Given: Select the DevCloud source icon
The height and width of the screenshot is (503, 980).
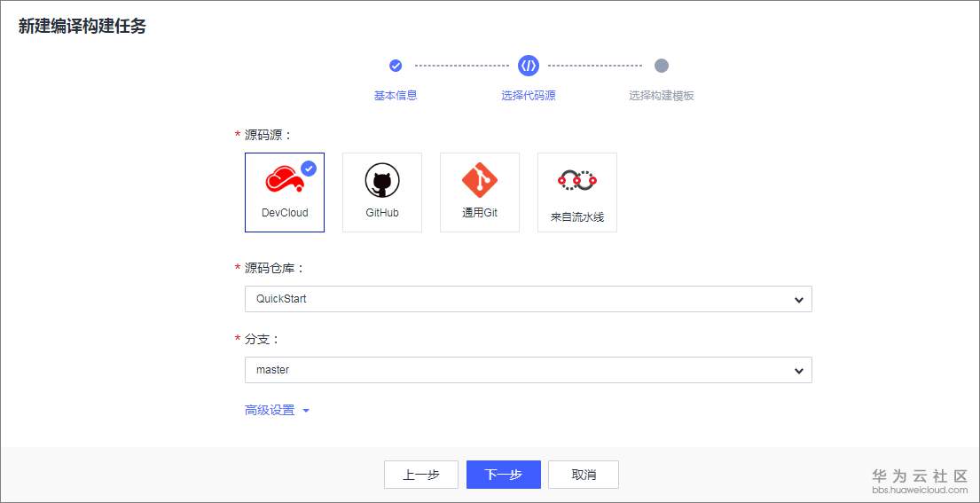Looking at the screenshot, I should pyautogui.click(x=285, y=180).
